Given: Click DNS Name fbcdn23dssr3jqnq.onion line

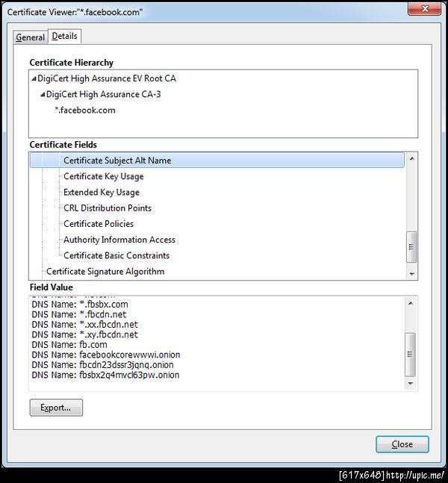Looking at the screenshot, I should click(x=102, y=365).
